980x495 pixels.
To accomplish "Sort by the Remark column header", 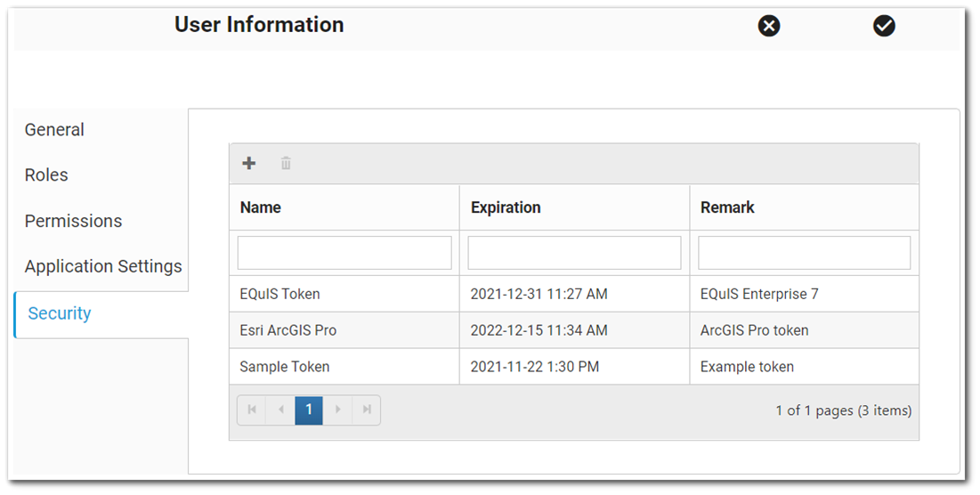I will pos(727,207).
